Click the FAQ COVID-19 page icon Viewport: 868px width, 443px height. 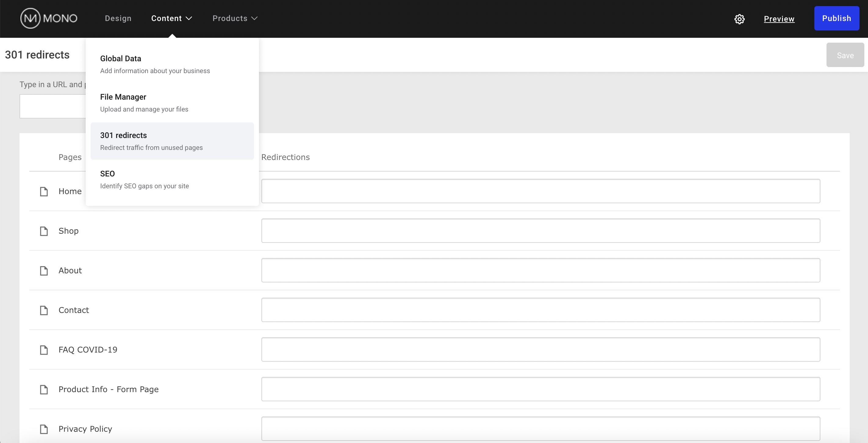point(44,350)
